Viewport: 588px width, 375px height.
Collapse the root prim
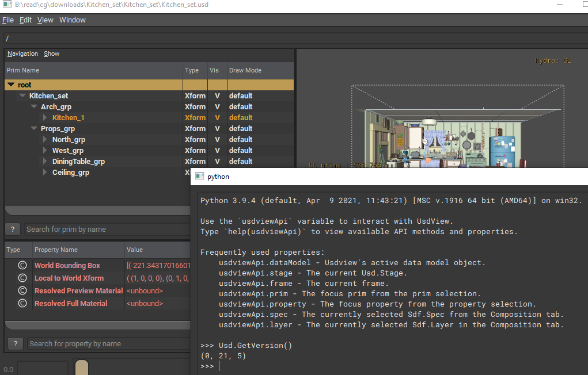10,85
